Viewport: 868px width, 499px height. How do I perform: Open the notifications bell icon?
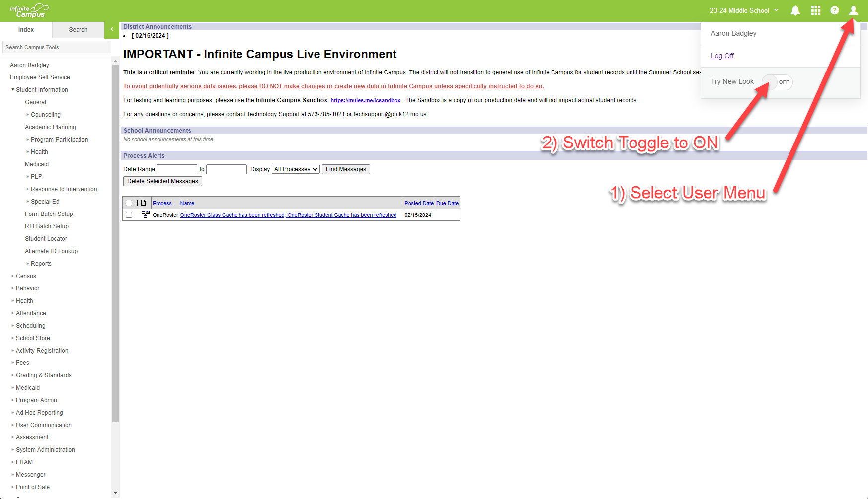[795, 10]
